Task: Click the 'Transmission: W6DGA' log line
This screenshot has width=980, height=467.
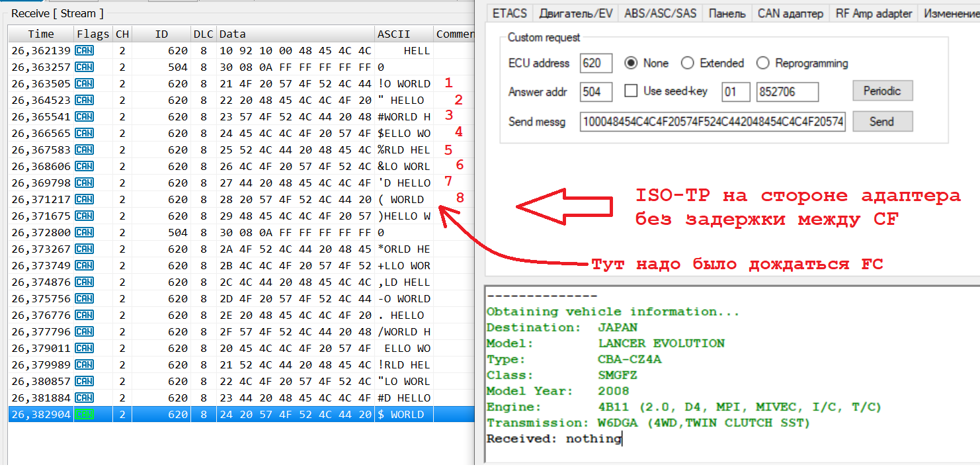Action: pyautogui.click(x=649, y=423)
